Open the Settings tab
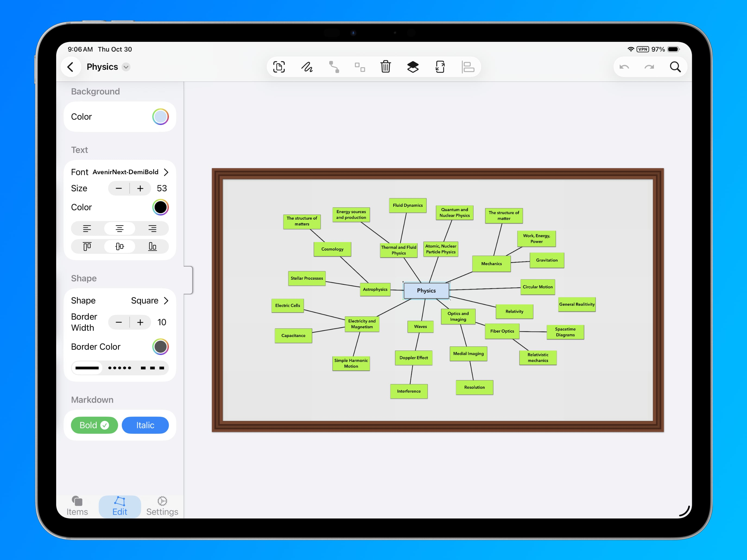747x560 pixels. pos(162,506)
